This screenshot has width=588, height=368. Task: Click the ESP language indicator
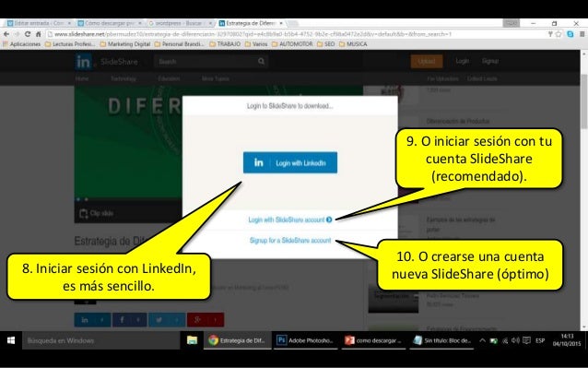point(540,340)
